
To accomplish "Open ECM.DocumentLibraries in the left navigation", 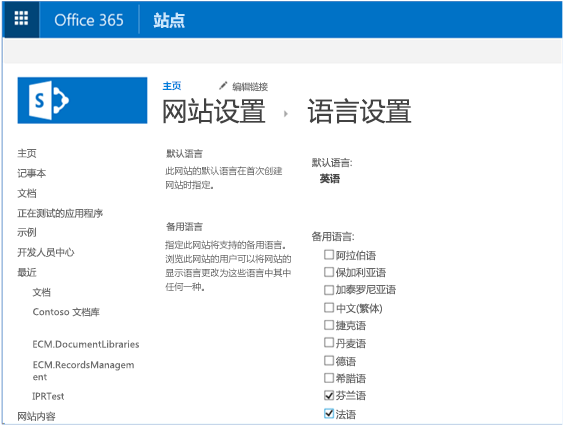I will coord(86,344).
